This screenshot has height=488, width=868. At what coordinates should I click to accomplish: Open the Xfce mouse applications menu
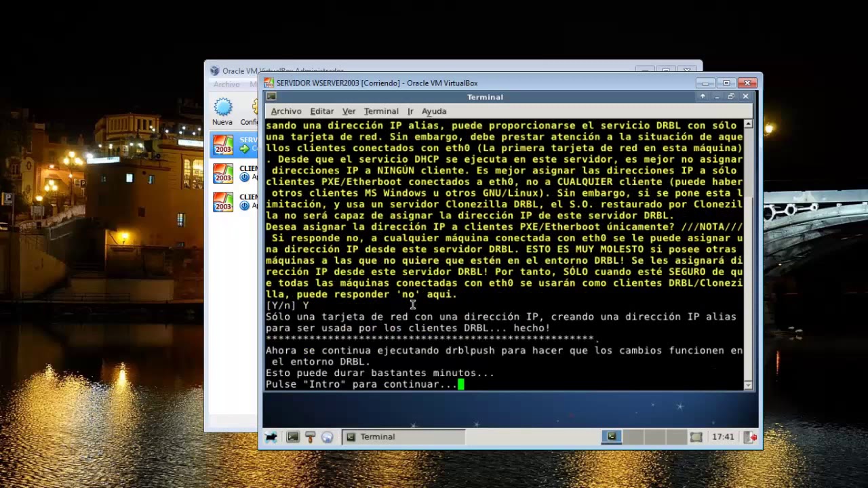[x=271, y=437]
